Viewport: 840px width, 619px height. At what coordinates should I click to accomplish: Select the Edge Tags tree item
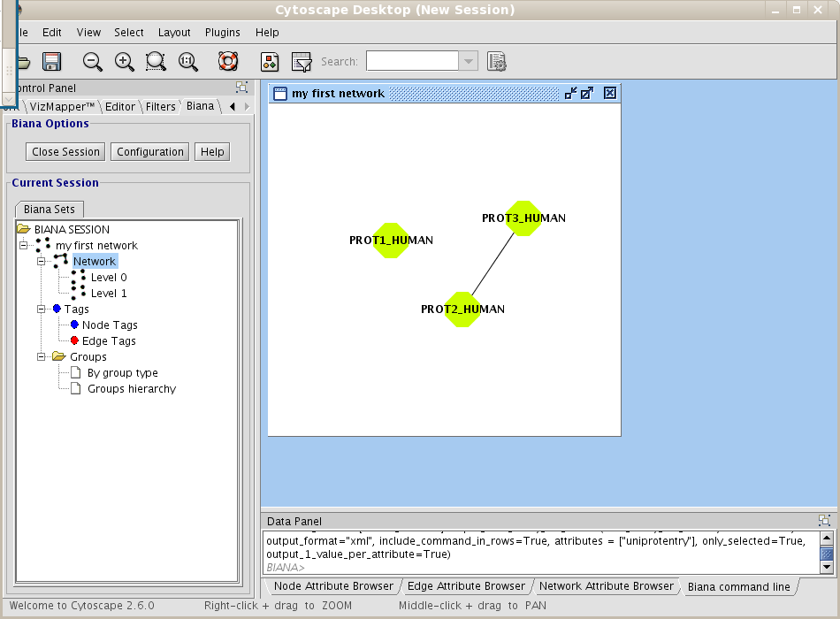click(x=109, y=341)
